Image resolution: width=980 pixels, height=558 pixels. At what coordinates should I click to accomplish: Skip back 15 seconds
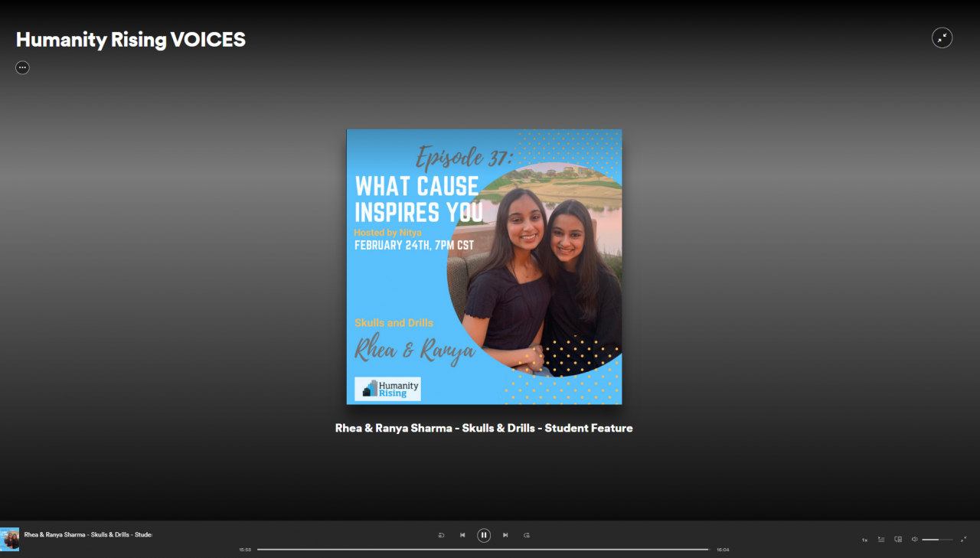click(441, 535)
